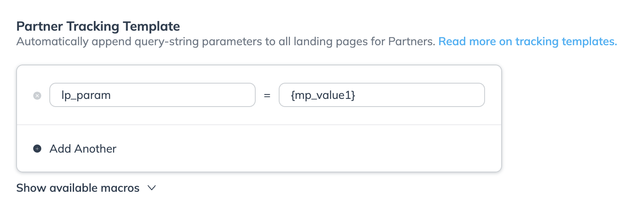Click the plus icon beside Add Another
The width and height of the screenshot is (644, 218).
(x=37, y=149)
